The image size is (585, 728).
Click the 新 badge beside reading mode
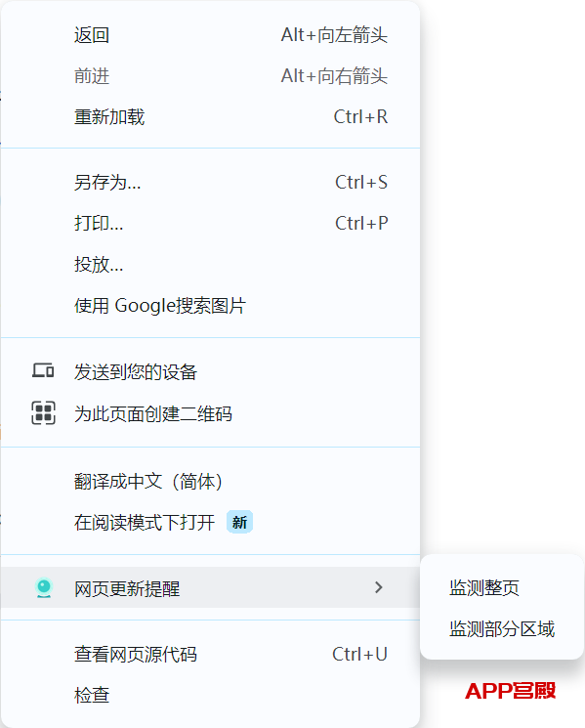(239, 522)
